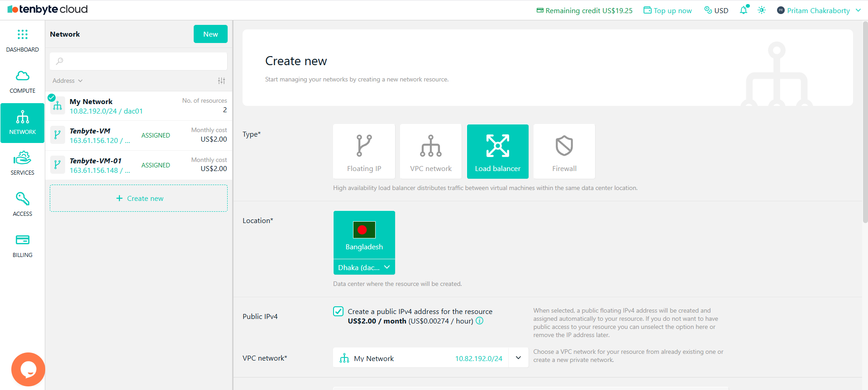Select the Firewall type
The width and height of the screenshot is (868, 390).
[x=564, y=152]
